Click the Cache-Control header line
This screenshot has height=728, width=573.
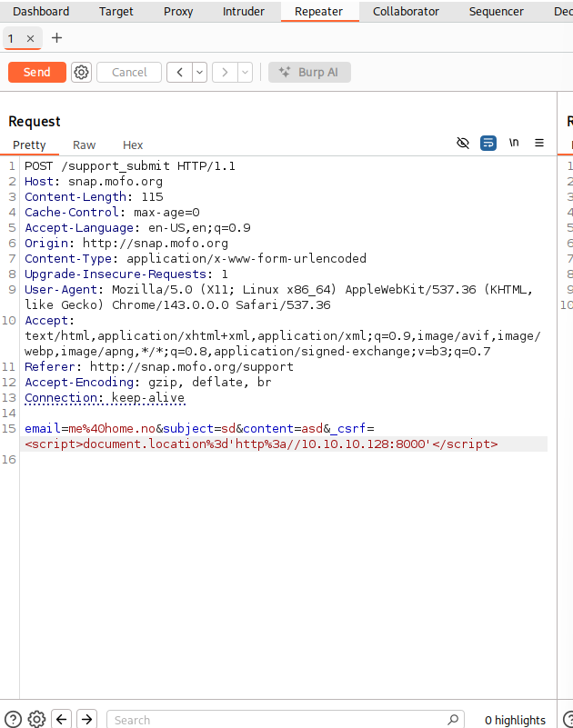[x=112, y=212]
